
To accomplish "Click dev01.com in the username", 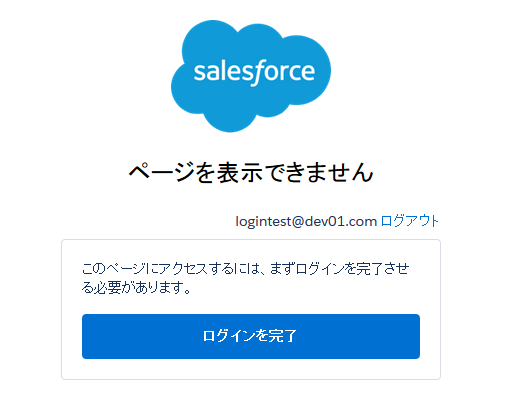I will [x=340, y=221].
